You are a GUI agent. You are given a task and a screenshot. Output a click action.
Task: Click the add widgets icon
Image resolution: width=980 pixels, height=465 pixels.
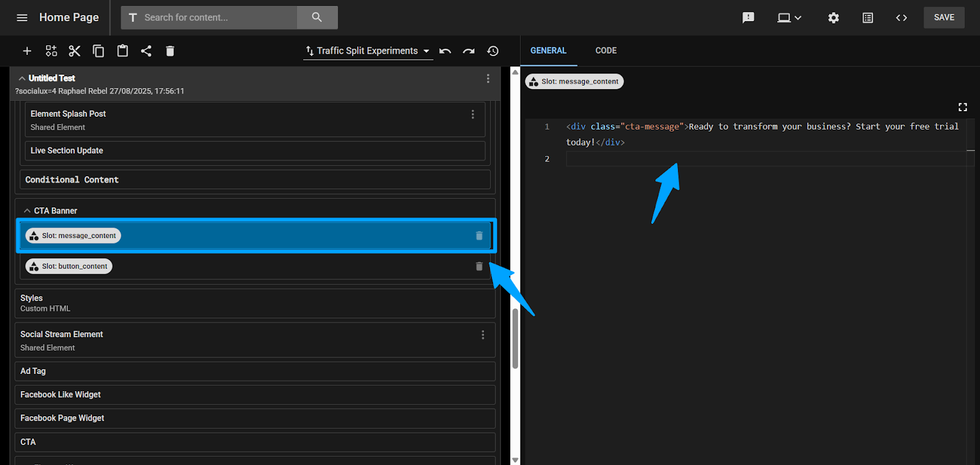click(51, 51)
